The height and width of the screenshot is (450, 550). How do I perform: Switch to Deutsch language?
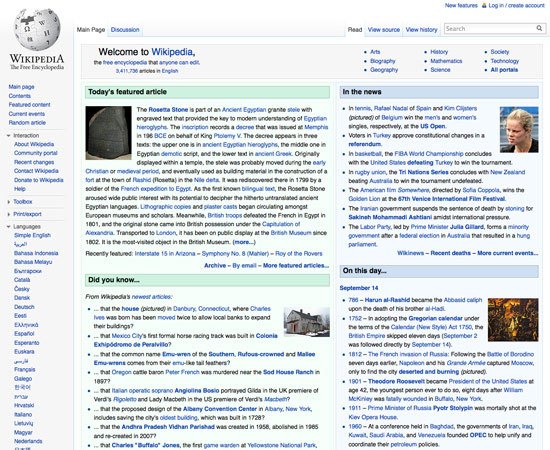click(x=24, y=307)
